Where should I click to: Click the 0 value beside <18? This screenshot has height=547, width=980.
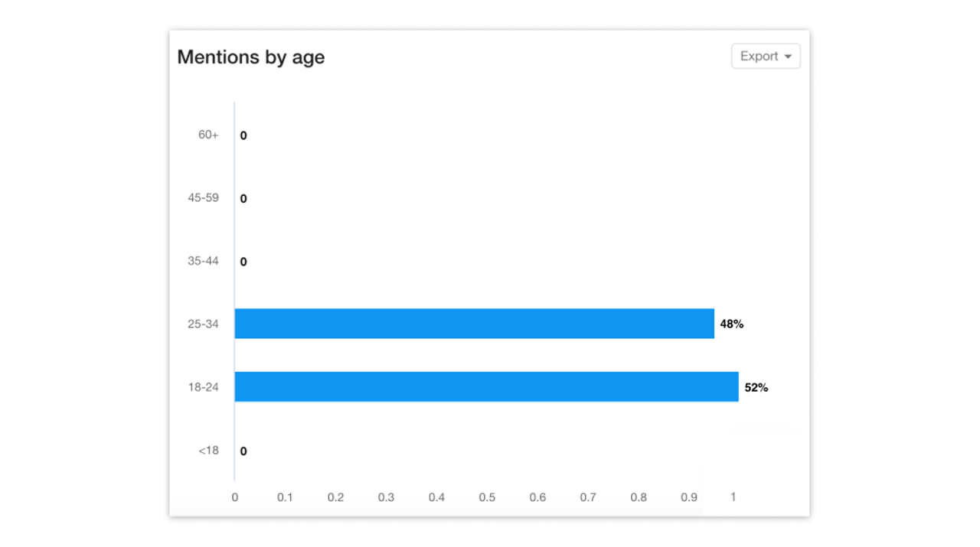tap(243, 451)
